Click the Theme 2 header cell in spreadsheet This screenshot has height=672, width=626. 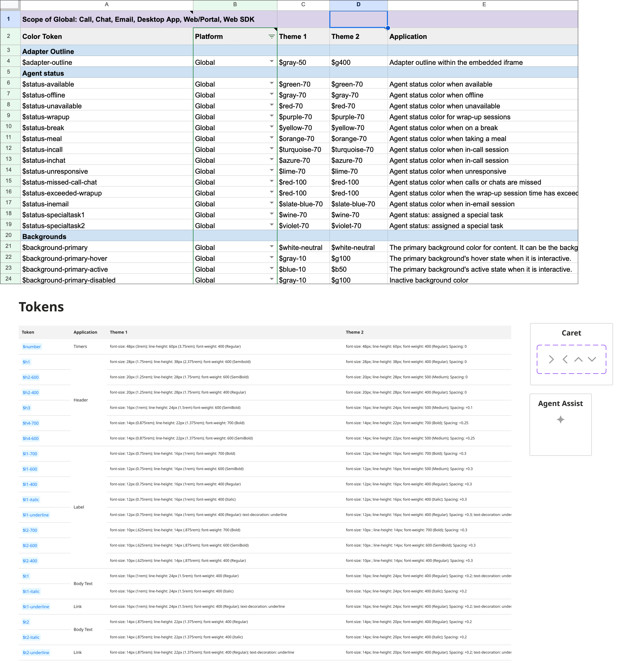coord(358,37)
